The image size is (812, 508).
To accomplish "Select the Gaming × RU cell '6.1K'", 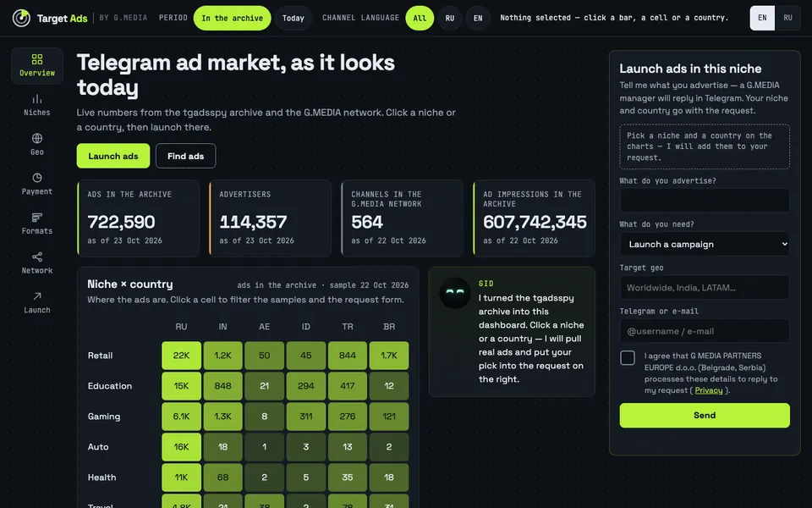I will (x=181, y=417).
